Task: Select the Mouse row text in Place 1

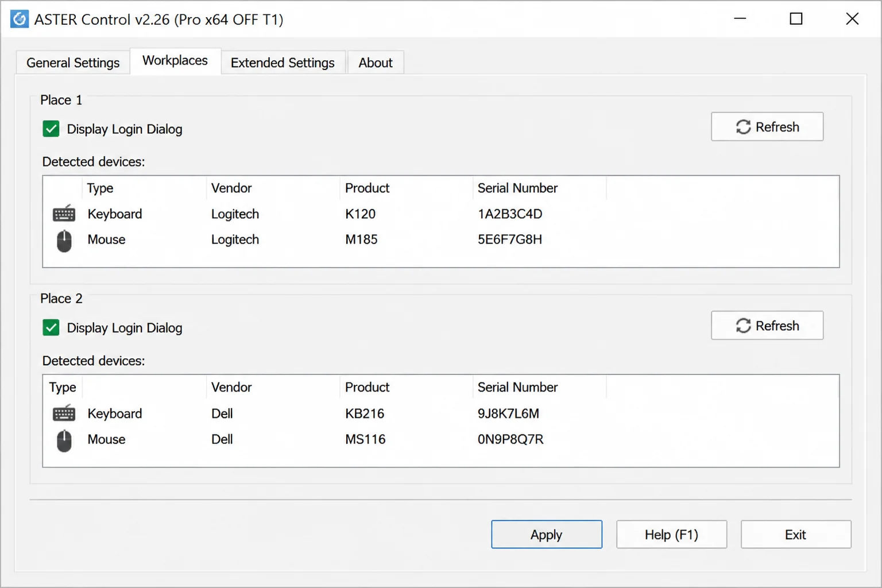Action: tap(106, 239)
